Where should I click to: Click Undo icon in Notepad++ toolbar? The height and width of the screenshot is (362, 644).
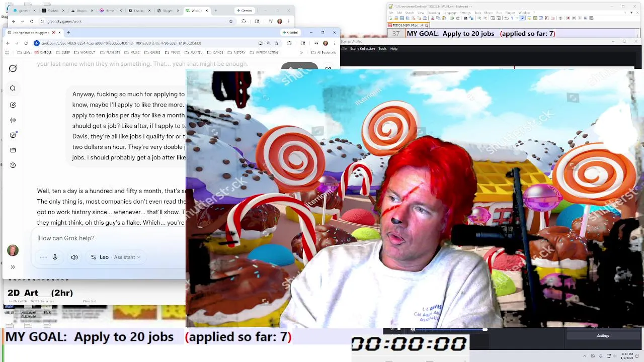[452, 18]
